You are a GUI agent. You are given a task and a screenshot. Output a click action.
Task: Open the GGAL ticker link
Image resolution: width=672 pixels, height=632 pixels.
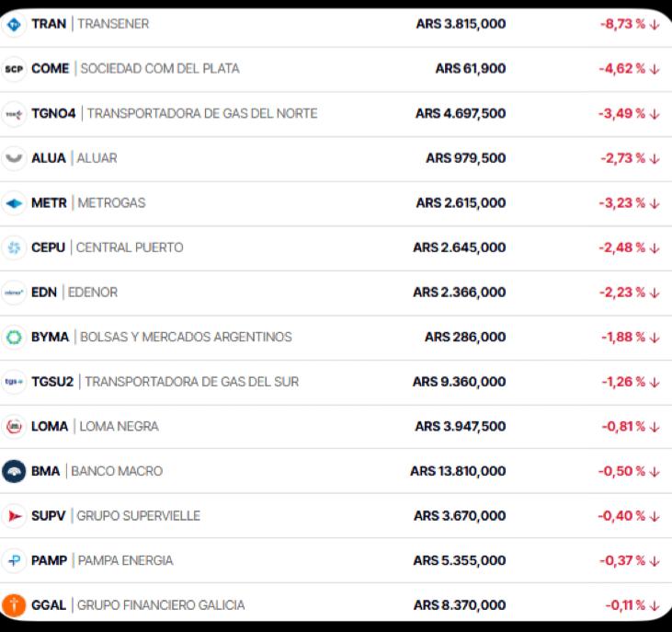[x=49, y=605]
